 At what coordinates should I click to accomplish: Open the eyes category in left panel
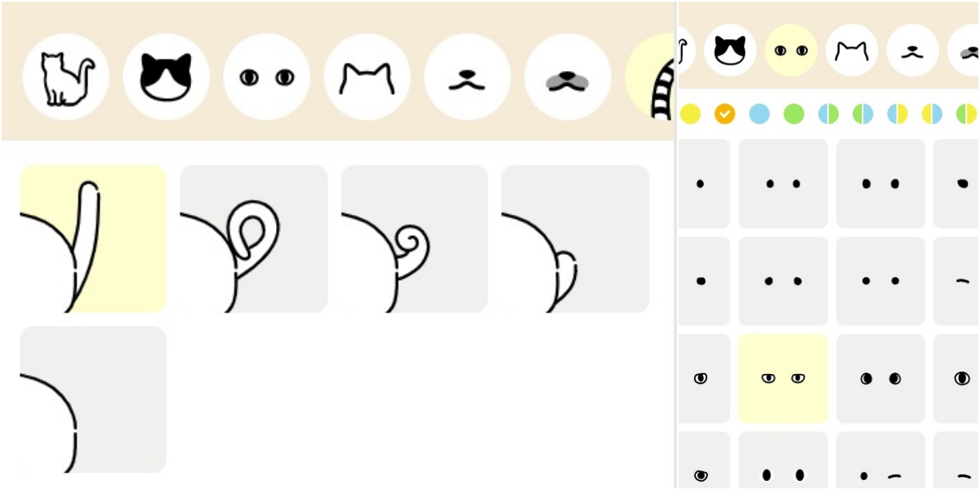click(x=266, y=77)
